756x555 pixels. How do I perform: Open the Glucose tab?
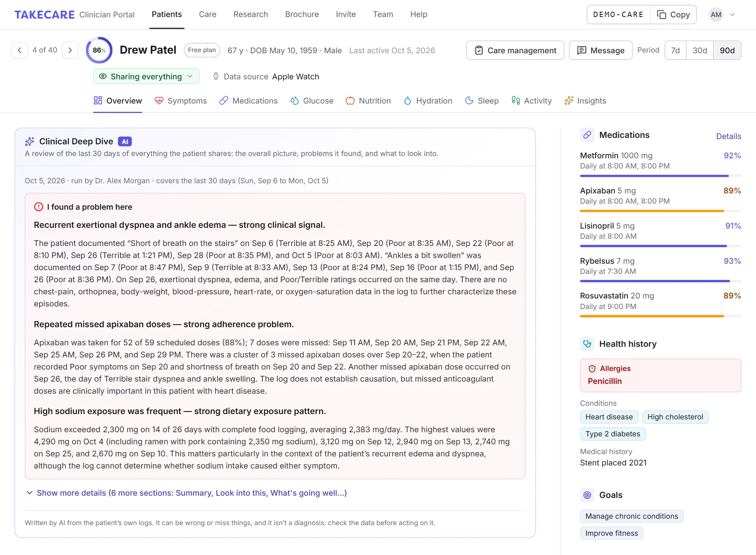pos(312,101)
